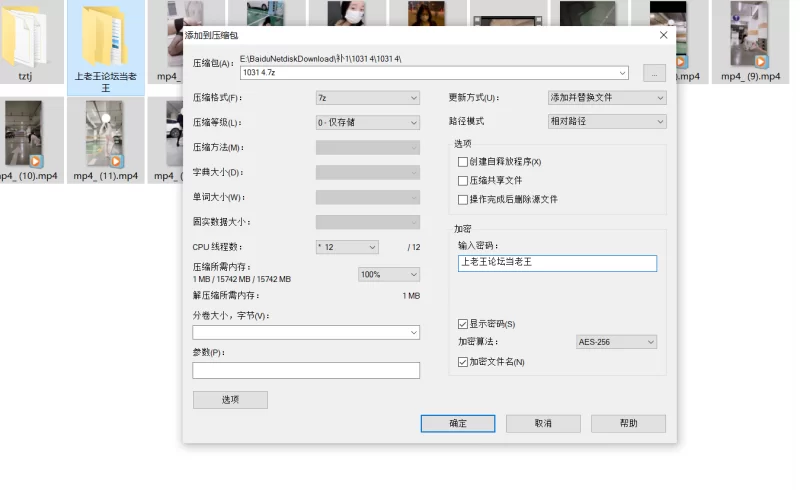800x490 pixels.
Task: Click the disabled 字典大小 dropdown
Action: click(x=367, y=173)
